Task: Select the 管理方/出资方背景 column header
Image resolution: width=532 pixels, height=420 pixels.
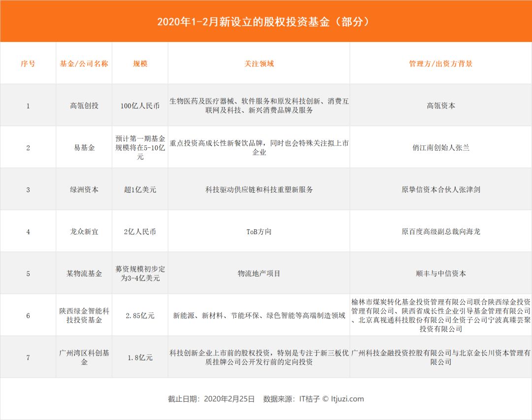Action: coord(440,64)
